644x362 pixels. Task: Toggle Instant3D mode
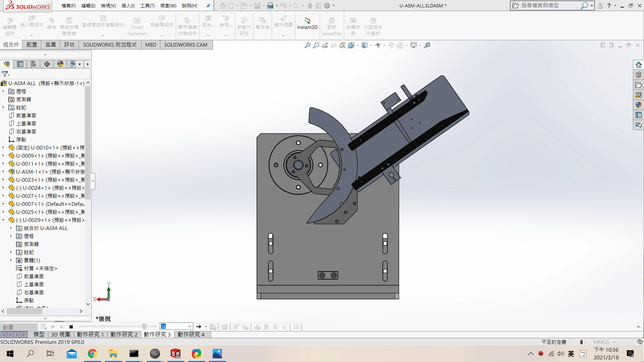(x=307, y=23)
